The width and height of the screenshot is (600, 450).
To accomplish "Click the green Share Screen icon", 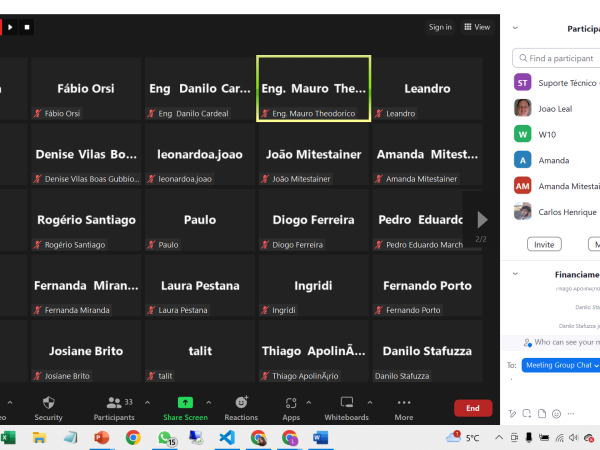I will (x=185, y=403).
